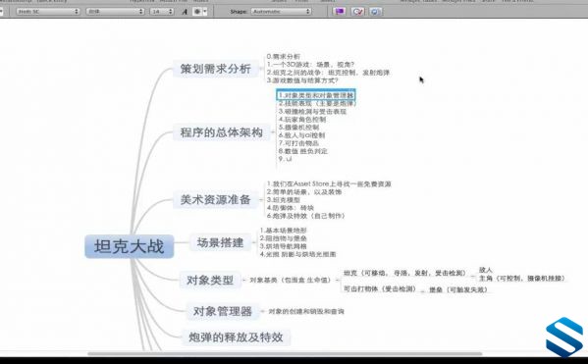
Task: Open the font panel 'A' icon
Action: pos(185,12)
